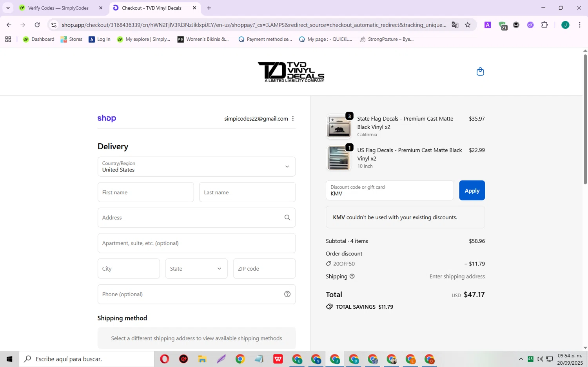Open the Chrome three-dot menu
The width and height of the screenshot is (588, 367).
(x=579, y=25)
